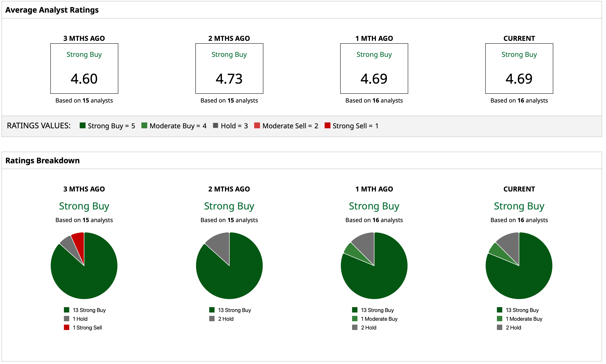This screenshot has height=364, width=606.
Task: Click the Average Analyst Ratings header
Action: [52, 10]
